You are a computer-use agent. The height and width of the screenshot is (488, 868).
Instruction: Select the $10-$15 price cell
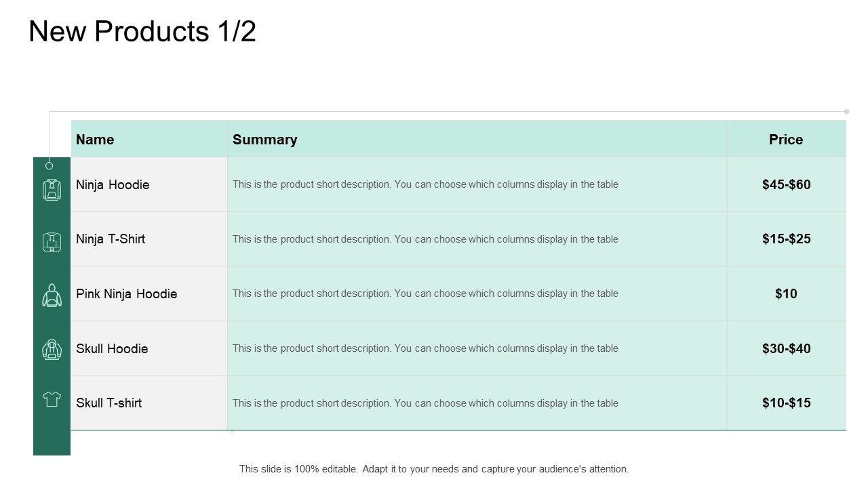pos(786,403)
